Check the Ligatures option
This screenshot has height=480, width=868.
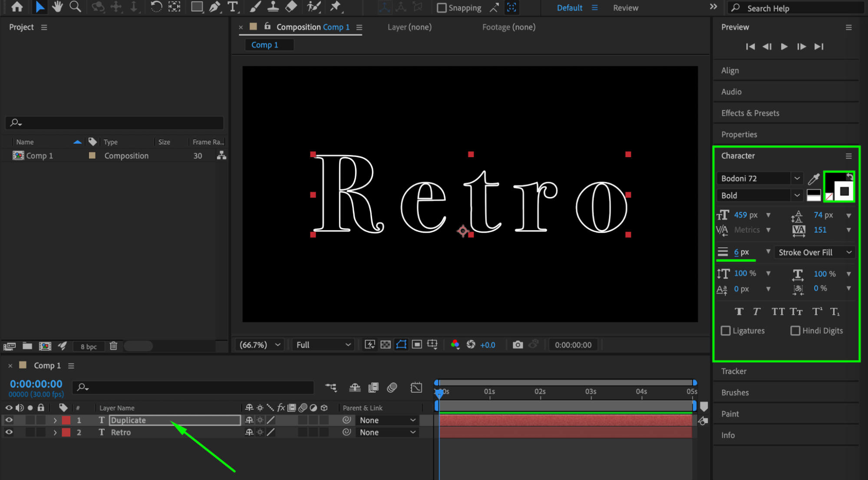(726, 331)
